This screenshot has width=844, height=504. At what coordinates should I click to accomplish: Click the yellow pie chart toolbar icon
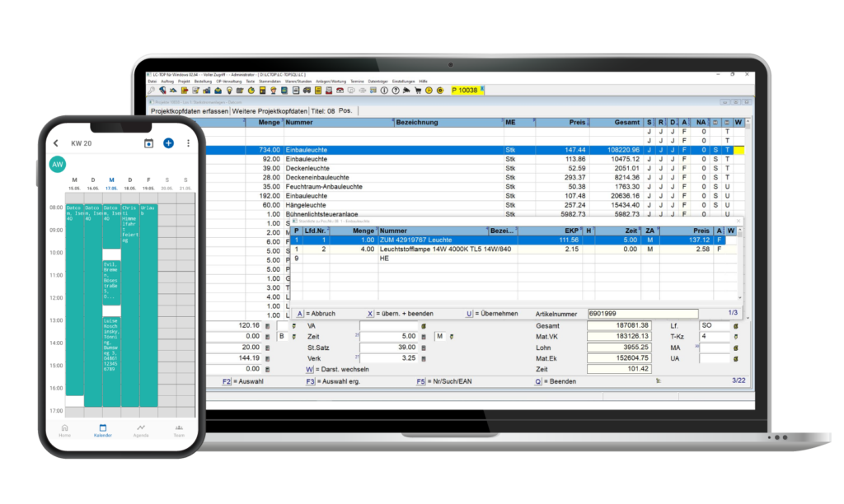point(251,91)
